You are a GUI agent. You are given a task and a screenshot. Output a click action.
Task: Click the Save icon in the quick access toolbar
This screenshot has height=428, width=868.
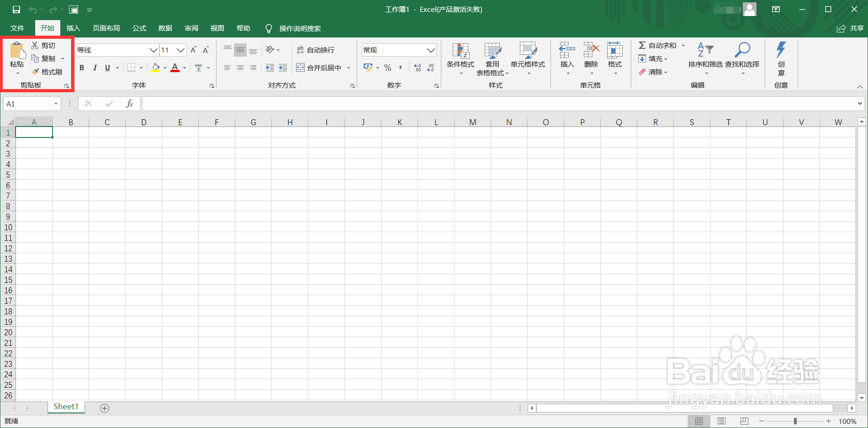coord(16,10)
